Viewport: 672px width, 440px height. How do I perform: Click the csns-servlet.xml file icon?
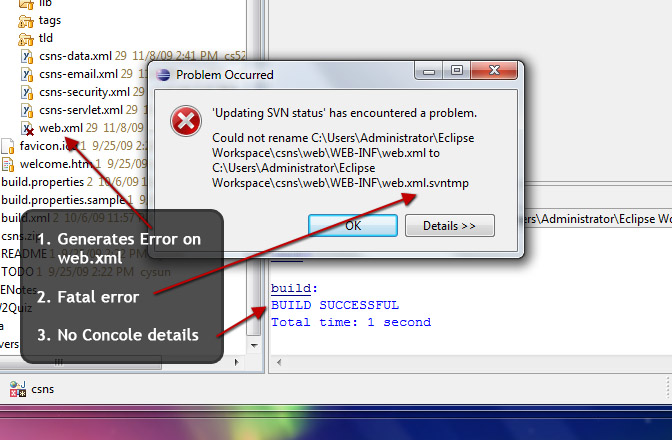coord(27,111)
